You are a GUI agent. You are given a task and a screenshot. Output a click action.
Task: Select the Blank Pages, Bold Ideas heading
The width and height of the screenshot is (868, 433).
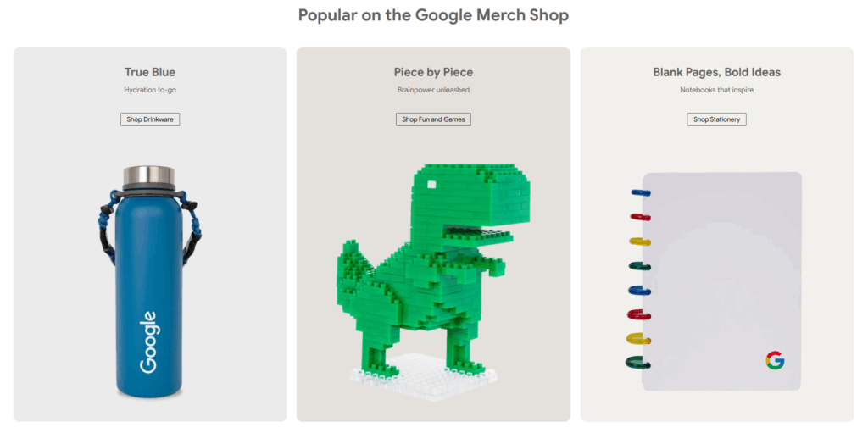[717, 72]
